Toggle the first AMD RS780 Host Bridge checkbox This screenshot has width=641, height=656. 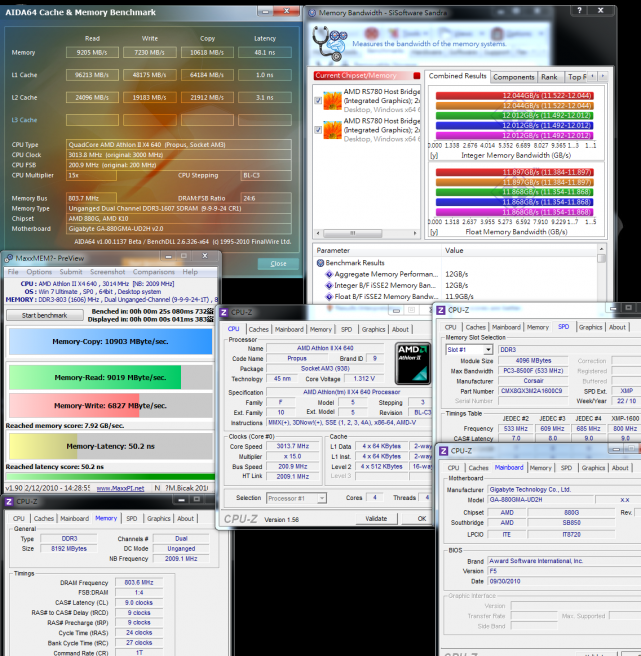[318, 100]
